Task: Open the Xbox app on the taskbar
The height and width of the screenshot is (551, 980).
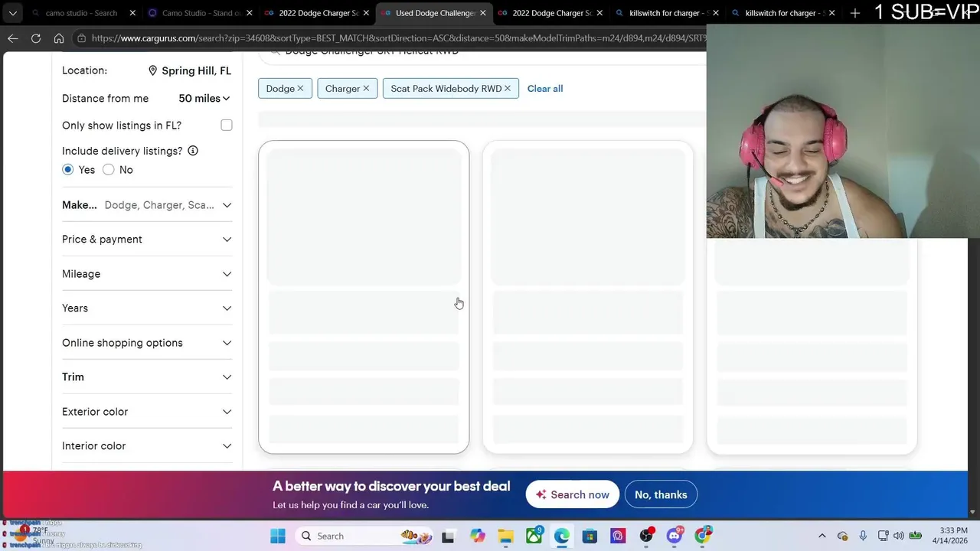Action: pos(534,536)
